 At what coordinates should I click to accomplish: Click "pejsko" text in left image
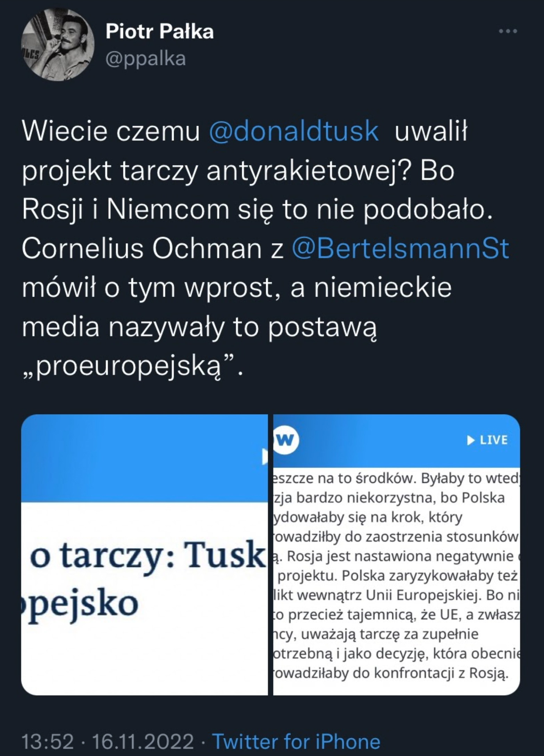click(x=80, y=604)
